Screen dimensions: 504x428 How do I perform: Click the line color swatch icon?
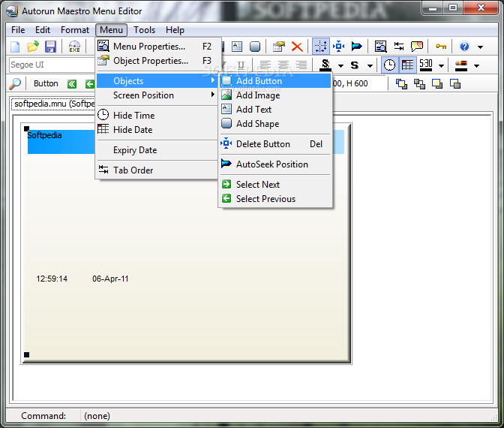click(x=461, y=65)
